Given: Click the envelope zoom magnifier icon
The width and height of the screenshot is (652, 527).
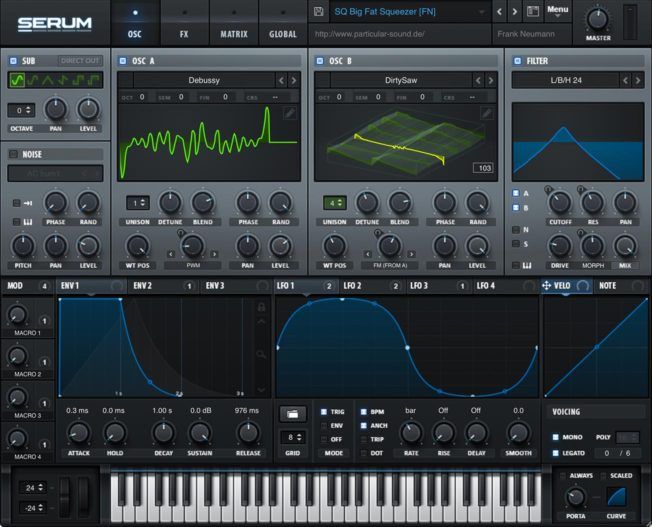Looking at the screenshot, I should pyautogui.click(x=262, y=355).
